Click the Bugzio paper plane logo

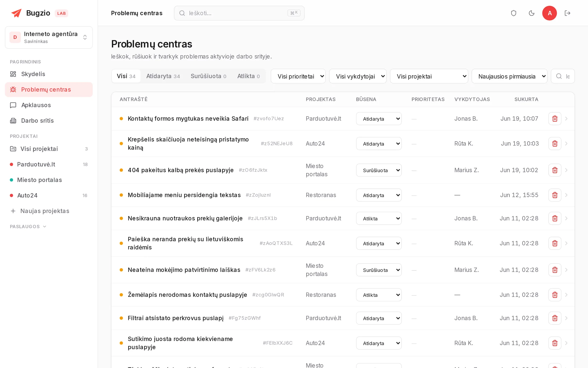point(16,13)
